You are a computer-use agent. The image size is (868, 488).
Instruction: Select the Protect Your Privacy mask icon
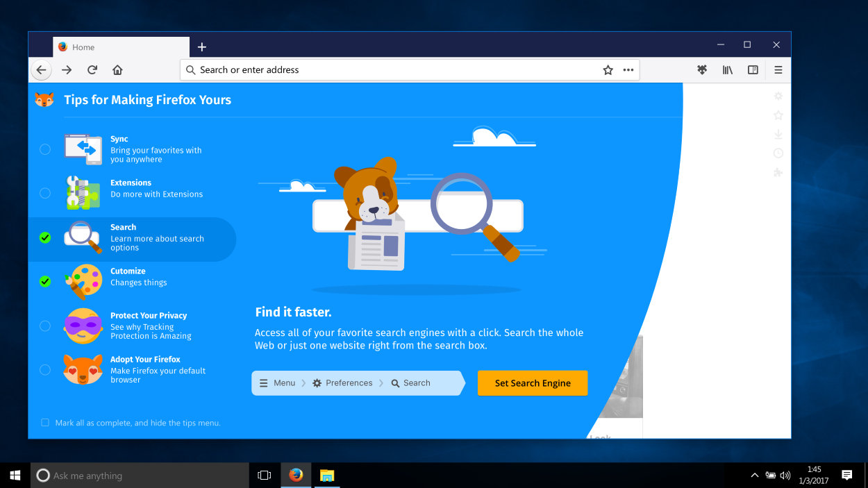tap(83, 326)
